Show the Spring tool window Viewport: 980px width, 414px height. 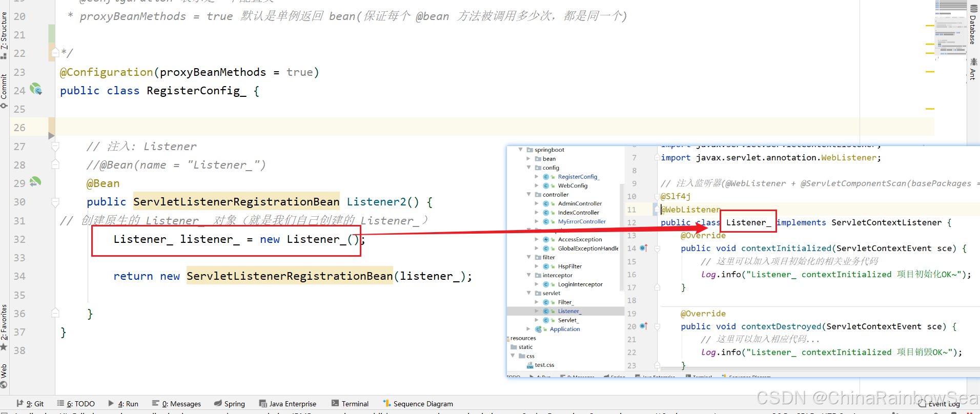tap(230, 404)
